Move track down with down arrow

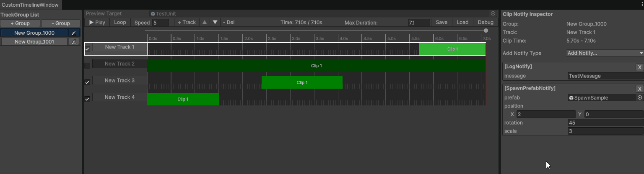(x=215, y=23)
